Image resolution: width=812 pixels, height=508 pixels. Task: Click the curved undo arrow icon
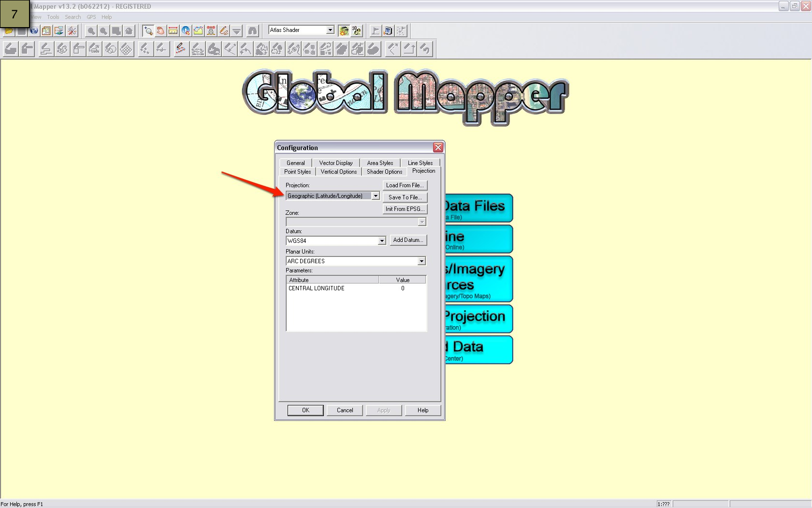coord(425,49)
